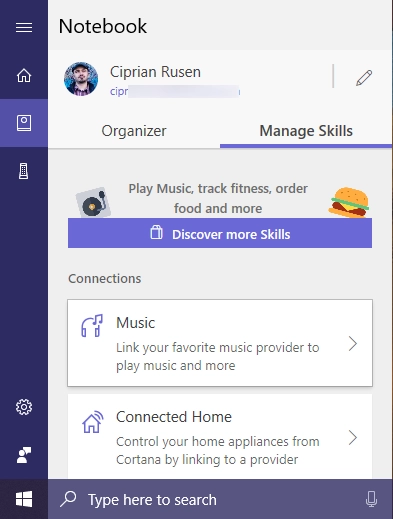Go to Cortana Home icon
This screenshot has width=393, height=519.
click(24, 75)
